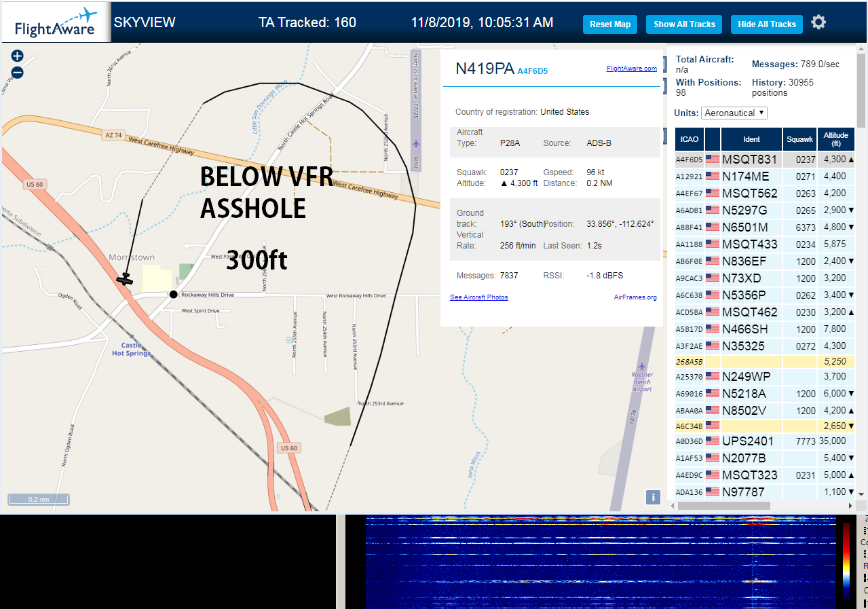Screen dimensions: 868x609
Task: Select the highlighted 268A5B row
Action: pyautogui.click(x=765, y=362)
